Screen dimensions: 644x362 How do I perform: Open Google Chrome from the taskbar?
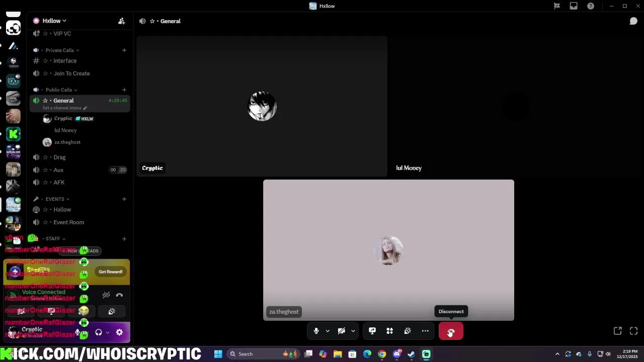382,354
